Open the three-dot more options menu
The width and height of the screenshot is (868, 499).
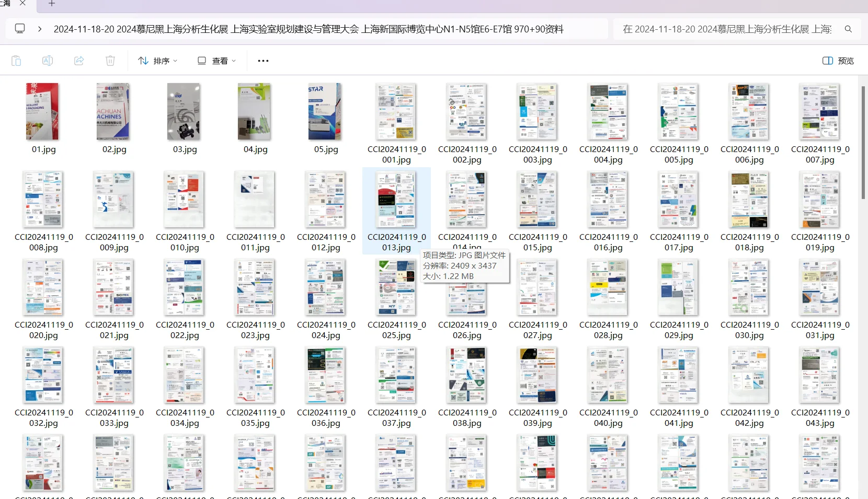(263, 61)
